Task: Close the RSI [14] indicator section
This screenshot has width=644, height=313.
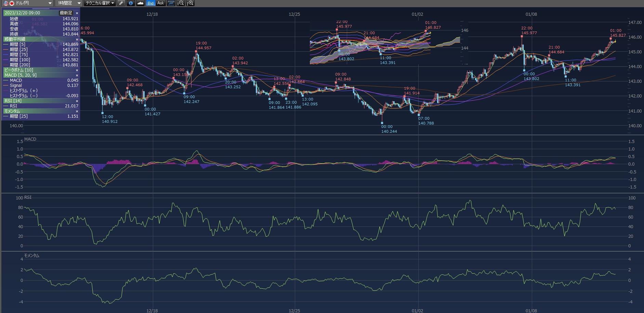Action: (x=77, y=101)
